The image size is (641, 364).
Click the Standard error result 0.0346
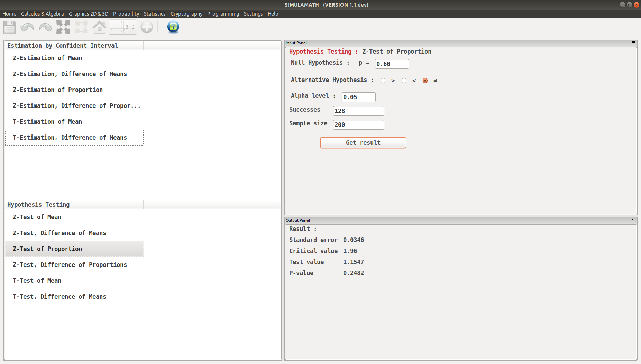tap(353, 240)
